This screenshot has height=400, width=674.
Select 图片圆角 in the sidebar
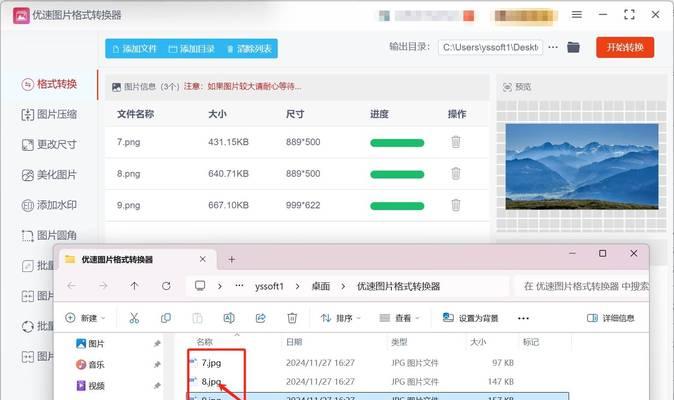click(50, 235)
